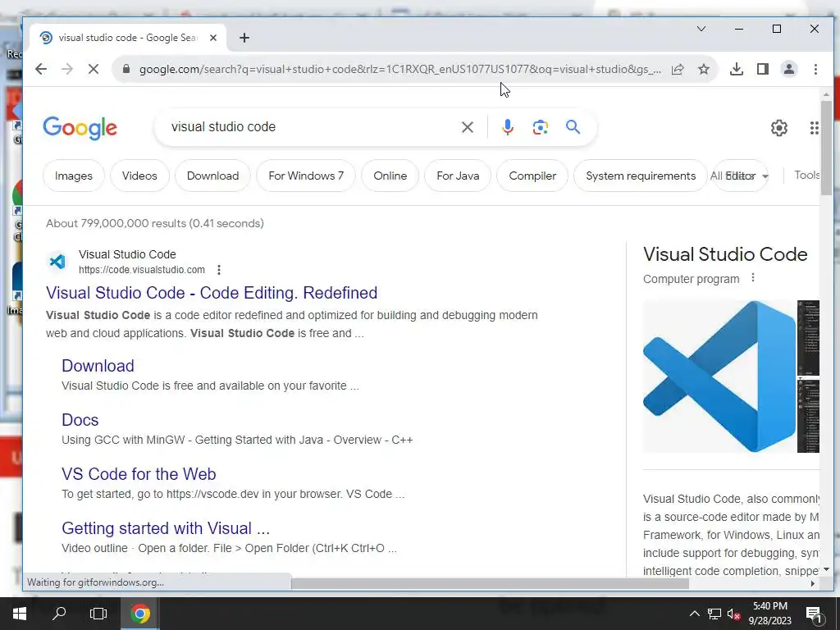Click the browser forward arrow
This screenshot has height=630, width=840.
pyautogui.click(x=67, y=69)
